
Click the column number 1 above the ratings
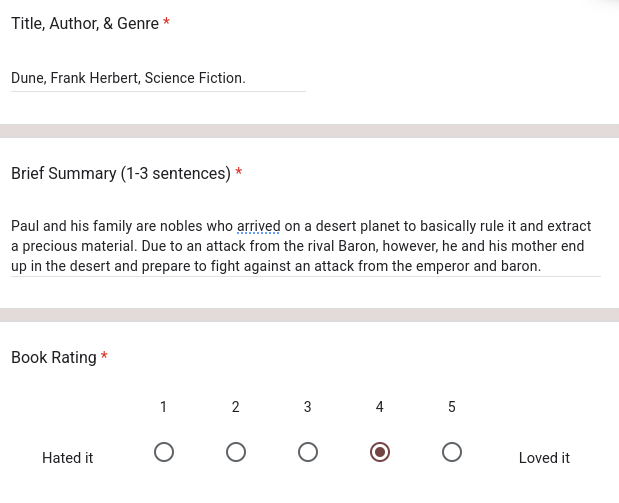pyautogui.click(x=164, y=407)
